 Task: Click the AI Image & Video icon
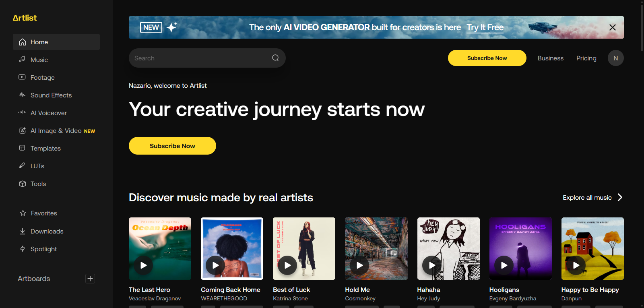[23, 130]
